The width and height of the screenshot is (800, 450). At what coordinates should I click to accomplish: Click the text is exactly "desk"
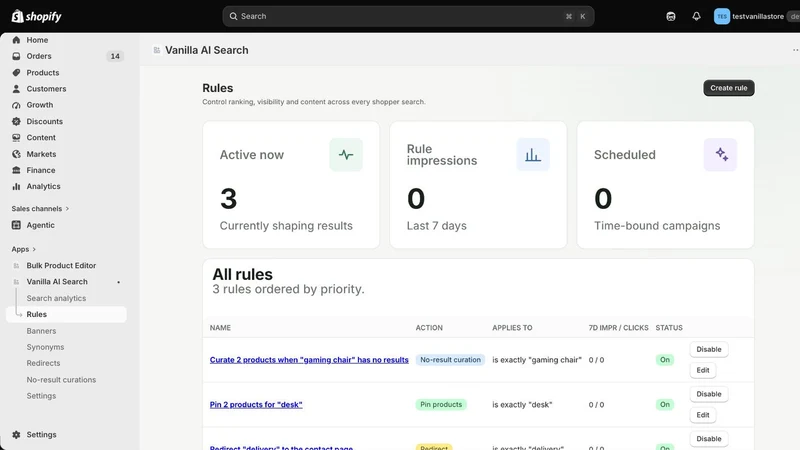(522, 405)
